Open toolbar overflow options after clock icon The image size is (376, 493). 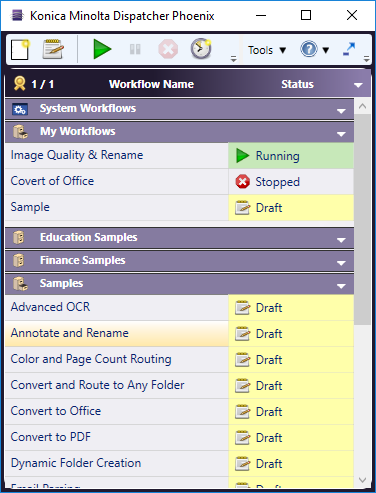pos(234,59)
